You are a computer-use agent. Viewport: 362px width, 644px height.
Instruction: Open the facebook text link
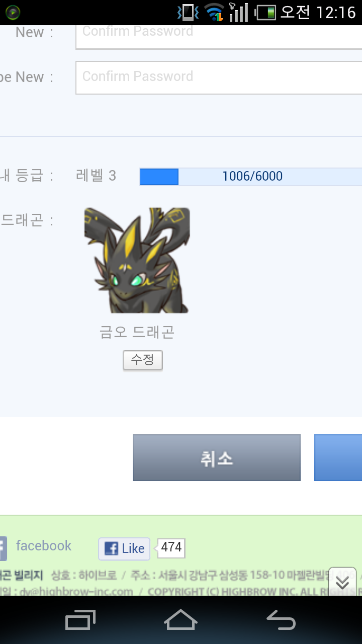tap(44, 546)
